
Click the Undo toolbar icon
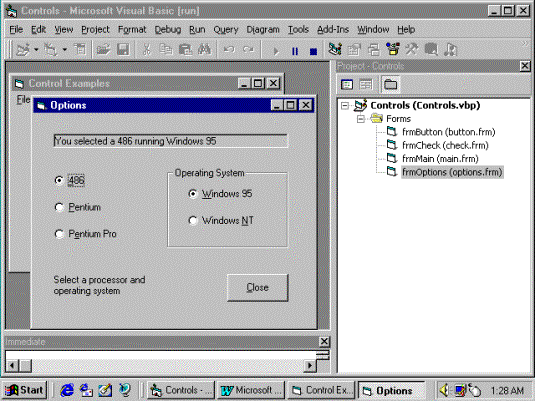click(x=229, y=50)
